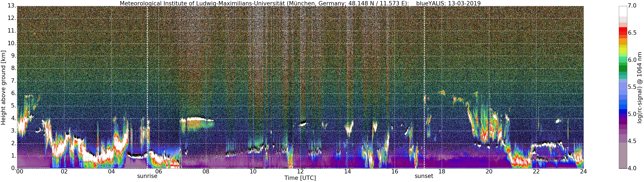The width and height of the screenshot is (644, 182).
Task: Click the y-axis tick label '12.'
Action: [x=12, y=18]
